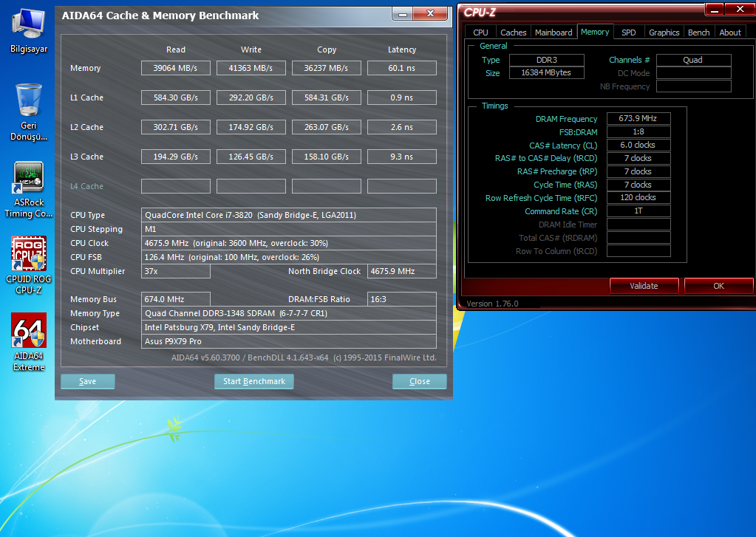The height and width of the screenshot is (537, 756).
Task: Launch CPUID ROG CPU-Z shortcut
Action: coord(28,265)
